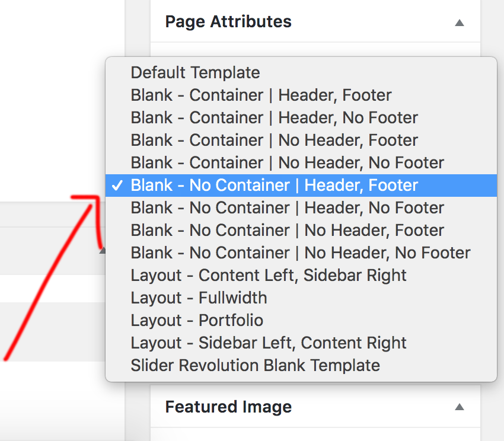Select Layout - Sidebar Left, Content Right
504x441 pixels.
[x=301, y=343]
